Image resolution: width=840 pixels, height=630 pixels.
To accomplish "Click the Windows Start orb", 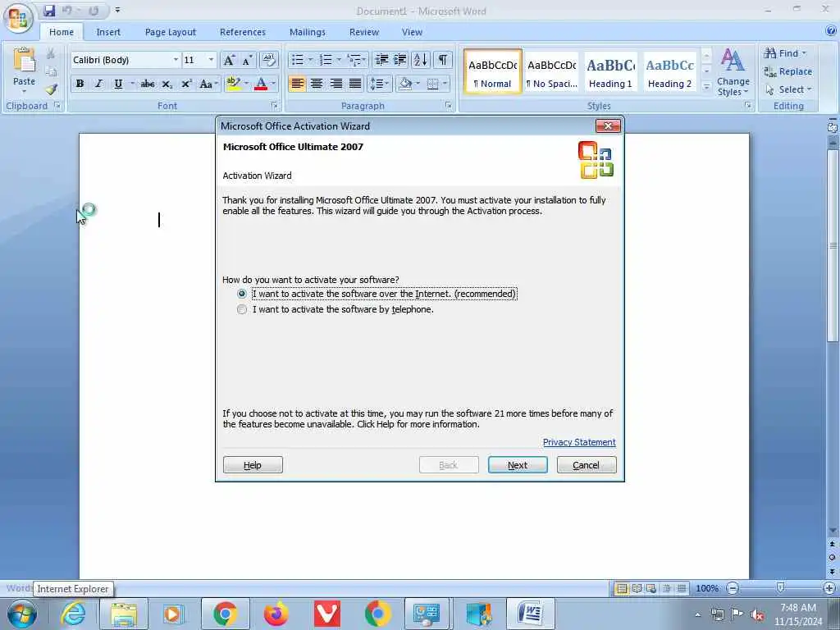I will (x=22, y=614).
